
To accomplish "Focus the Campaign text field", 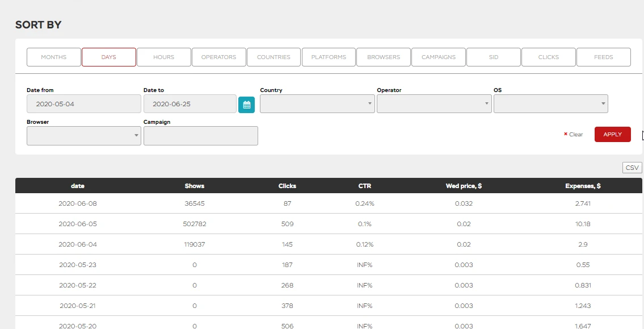I will (201, 136).
